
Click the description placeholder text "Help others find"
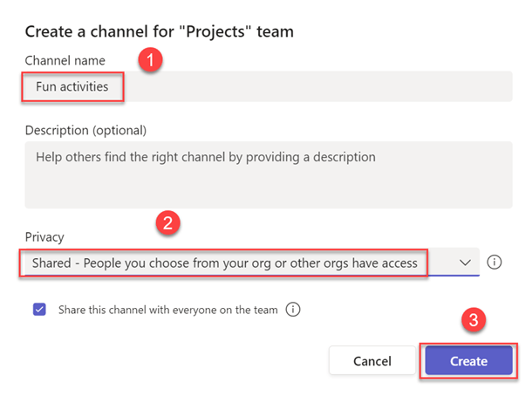(x=206, y=158)
